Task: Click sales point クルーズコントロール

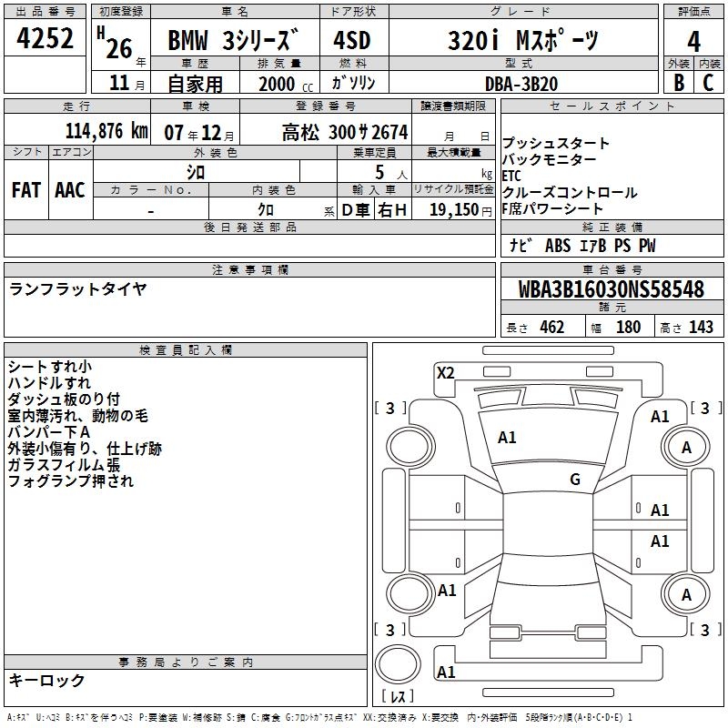Action: 570,192
